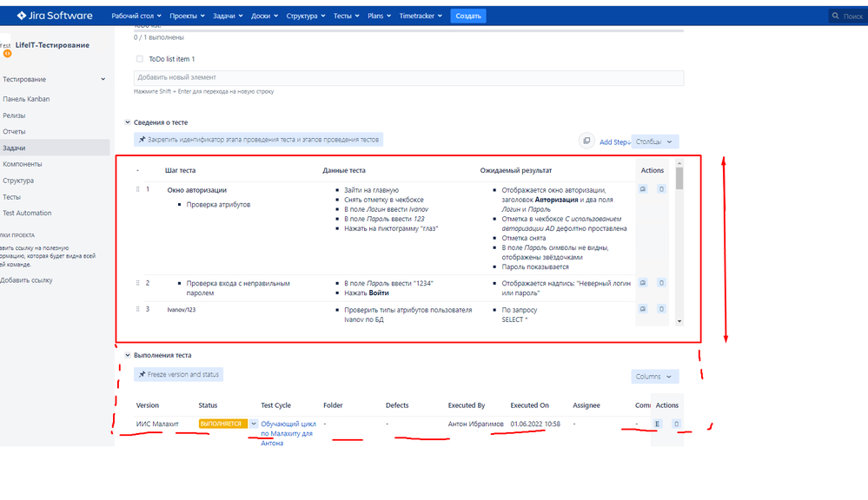
Task: Click the copy icon beside Add Step
Action: (586, 141)
